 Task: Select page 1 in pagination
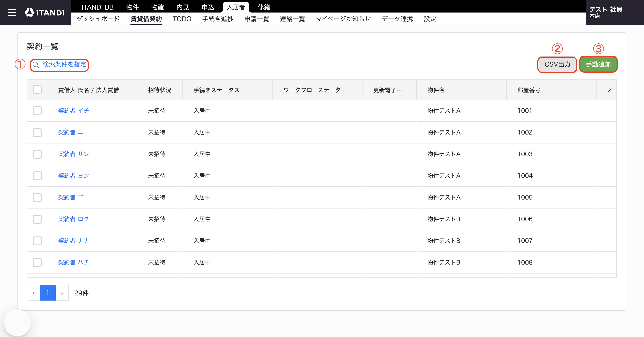(x=48, y=293)
